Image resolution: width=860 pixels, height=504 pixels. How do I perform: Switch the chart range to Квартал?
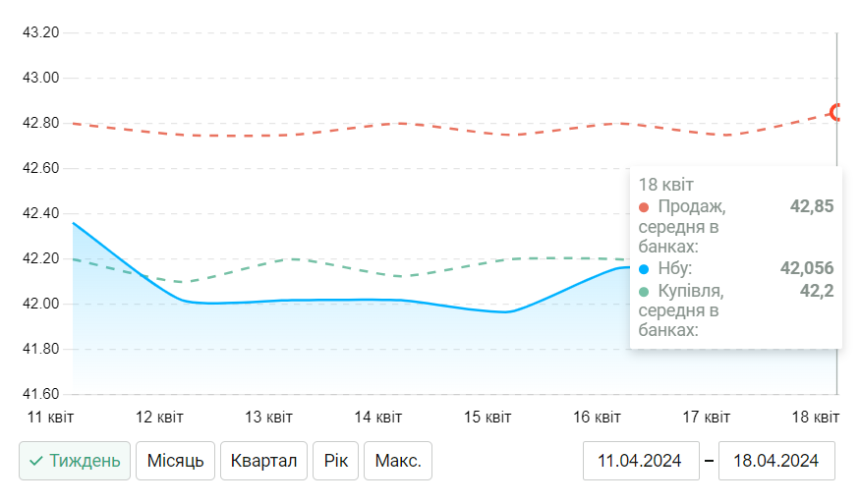[263, 461]
